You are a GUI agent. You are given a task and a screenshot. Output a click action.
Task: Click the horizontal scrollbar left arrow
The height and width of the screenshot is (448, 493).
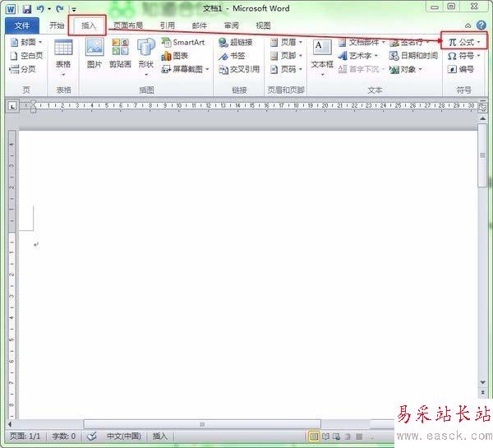(x=10, y=424)
